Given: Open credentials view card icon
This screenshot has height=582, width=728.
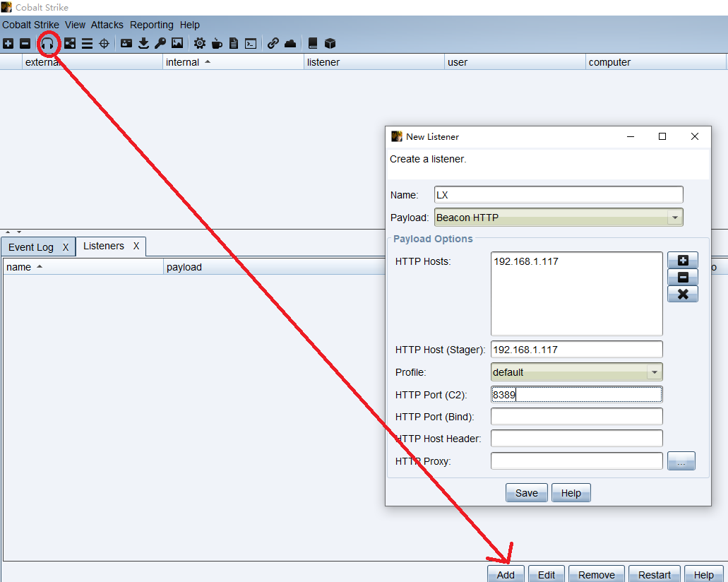Looking at the screenshot, I should pos(126,43).
